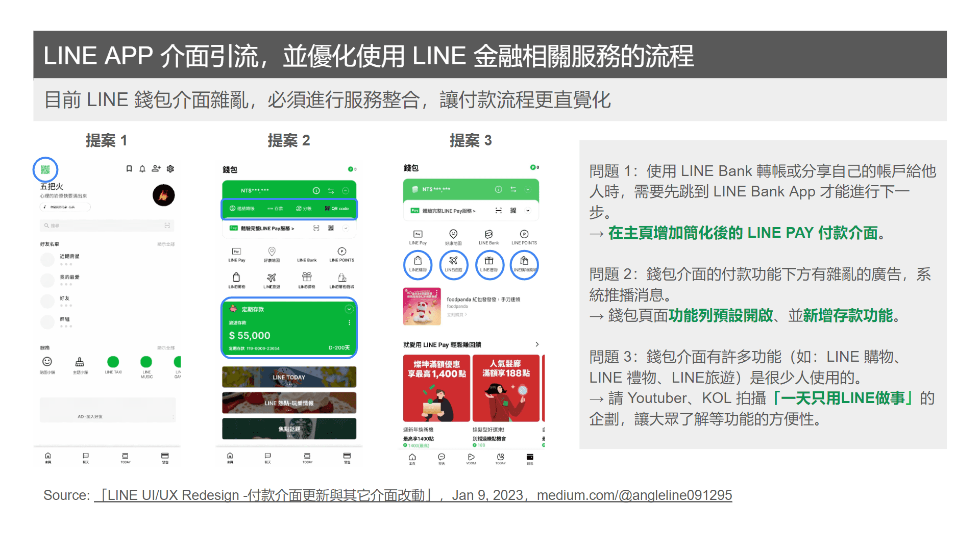Tap the 存款 deposit button in Proposal 2

pyautogui.click(x=275, y=209)
